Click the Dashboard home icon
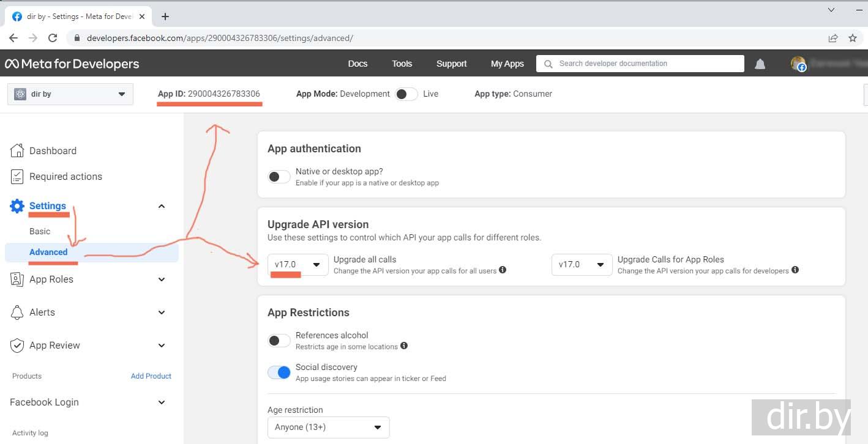Screen dimensions: 868x444 pos(17,150)
